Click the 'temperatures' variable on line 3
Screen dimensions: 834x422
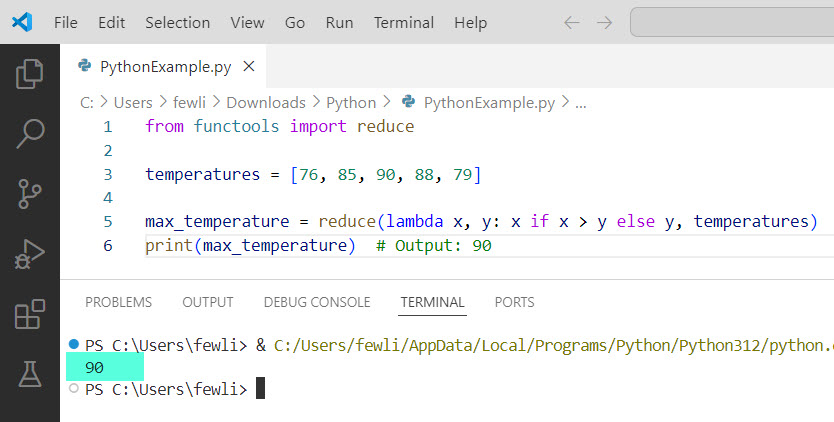tap(203, 175)
